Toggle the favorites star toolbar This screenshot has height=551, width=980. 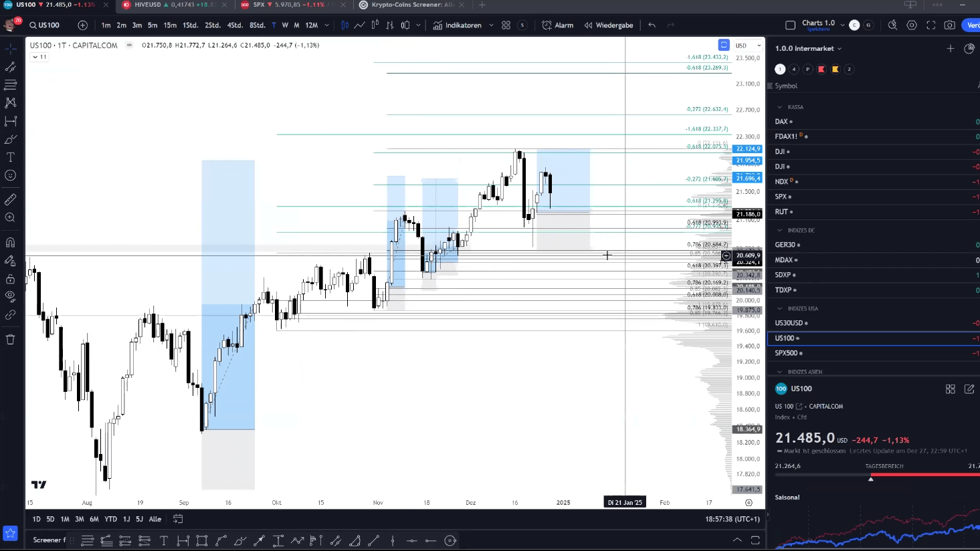tap(10, 533)
